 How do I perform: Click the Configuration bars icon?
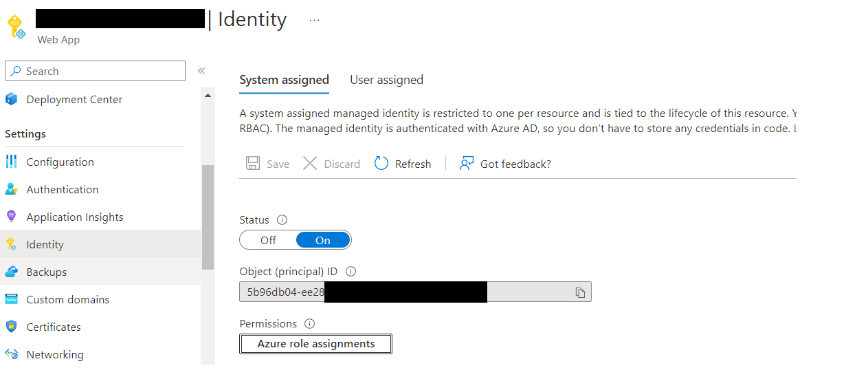tap(11, 162)
